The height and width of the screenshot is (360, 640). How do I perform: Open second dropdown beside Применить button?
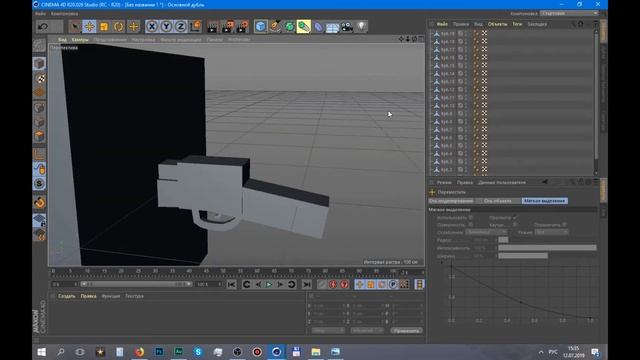tap(367, 330)
